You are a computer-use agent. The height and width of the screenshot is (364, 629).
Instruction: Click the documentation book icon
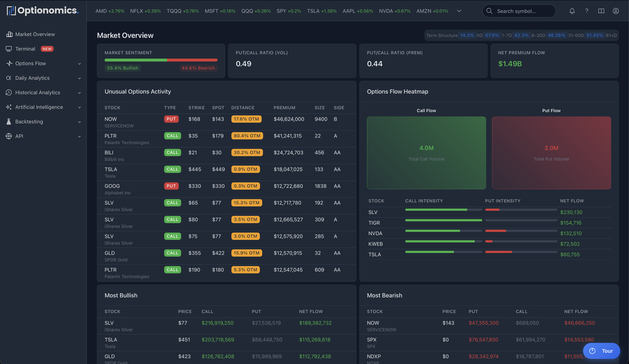point(601,11)
